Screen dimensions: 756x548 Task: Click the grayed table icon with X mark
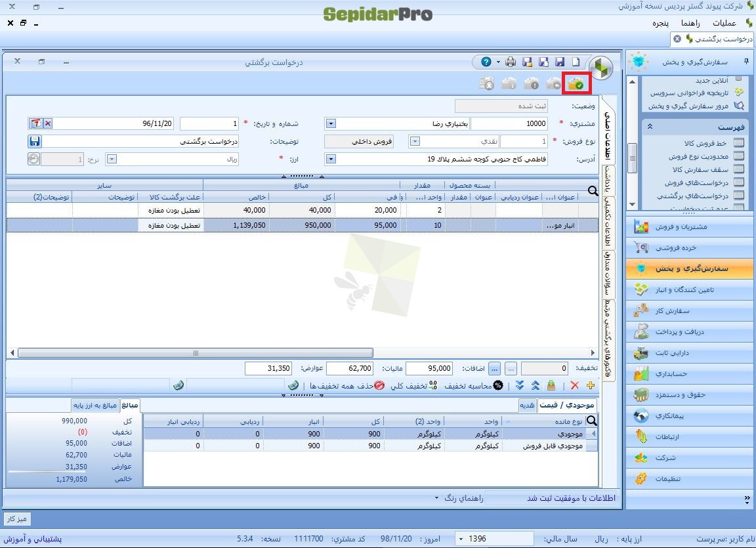(486, 84)
